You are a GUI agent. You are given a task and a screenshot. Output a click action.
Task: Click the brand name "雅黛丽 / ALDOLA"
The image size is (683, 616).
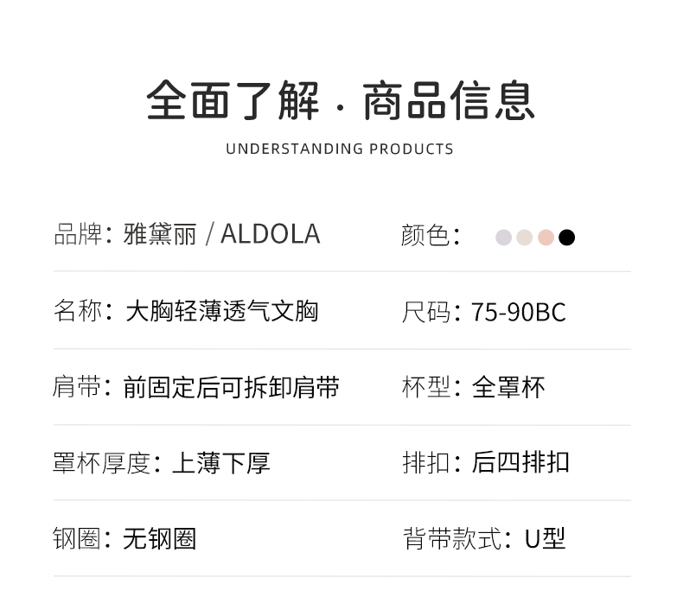tap(221, 234)
